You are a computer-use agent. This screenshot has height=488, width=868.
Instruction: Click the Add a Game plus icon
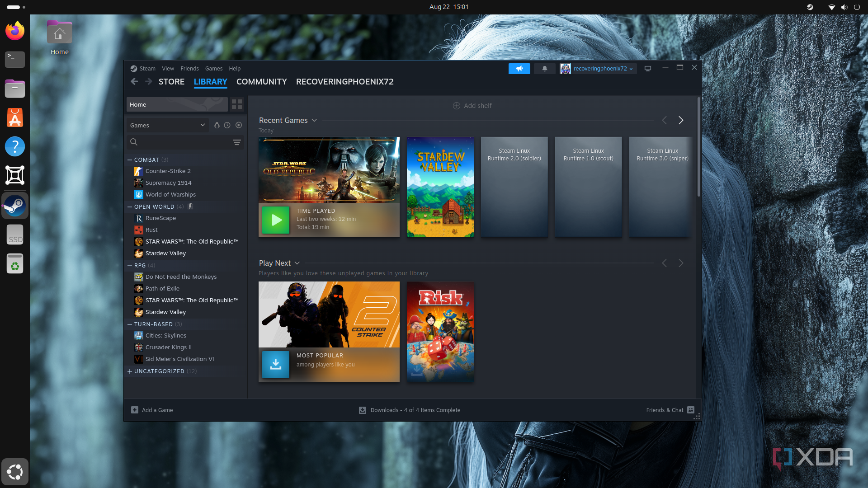[135, 410]
